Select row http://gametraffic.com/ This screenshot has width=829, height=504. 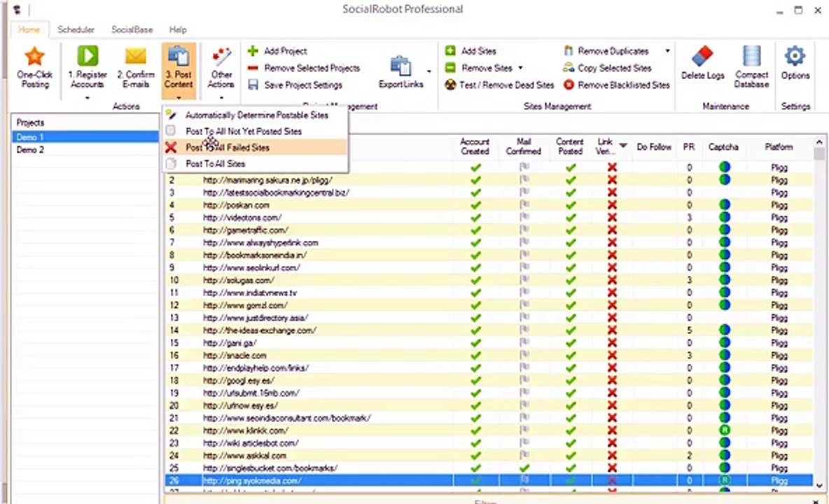point(489,230)
